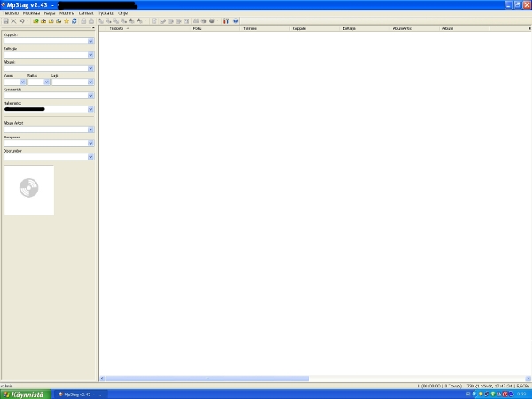This screenshot has width=532, height=399.
Task: Click the blue Help icon in toolbar
Action: (236, 21)
